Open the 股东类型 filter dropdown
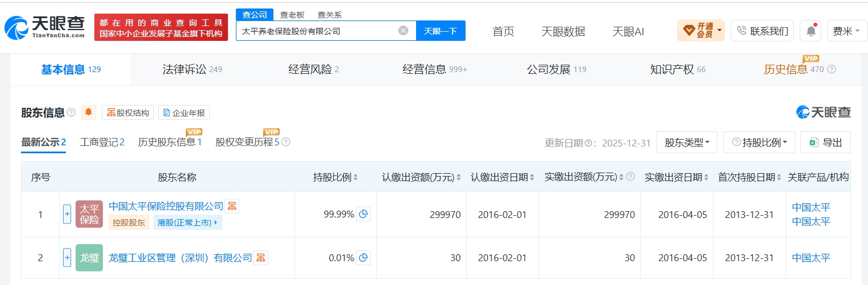Screen dimensions: 868x285 [687, 142]
